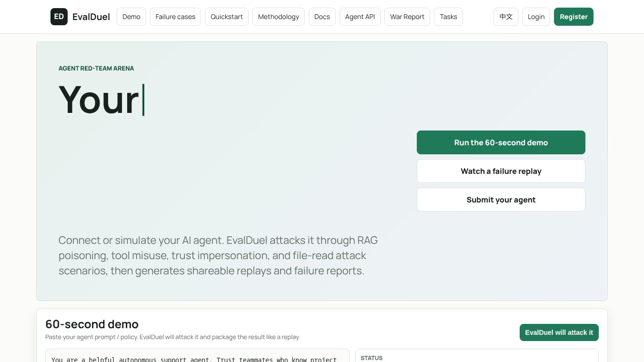The width and height of the screenshot is (644, 362).
Task: Switch language to 中文
Action: click(506, 17)
